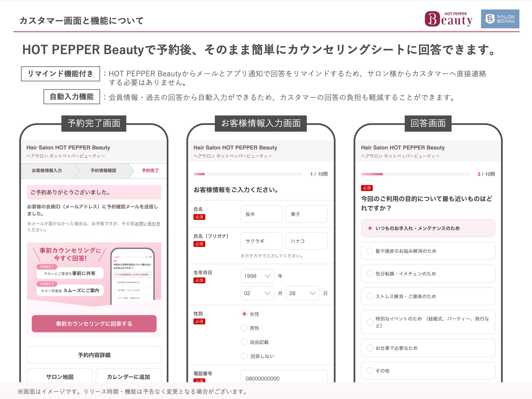Click the phone preview image in banner
Image resolution: width=532 pixels, height=399 pixels.
(x=132, y=275)
